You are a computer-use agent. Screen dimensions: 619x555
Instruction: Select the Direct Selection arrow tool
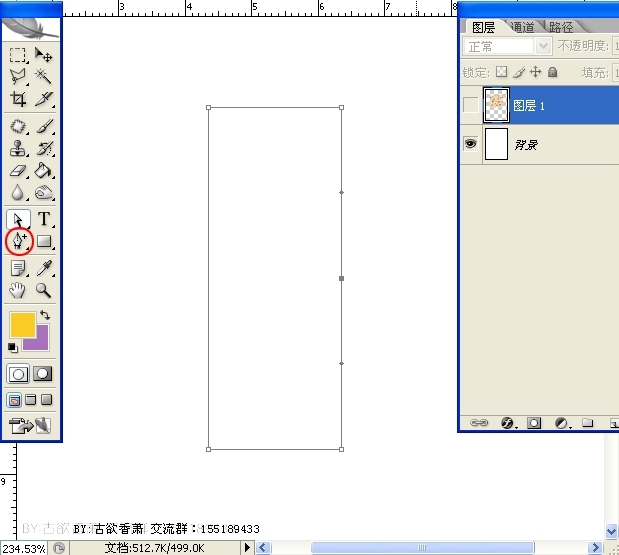[18, 219]
